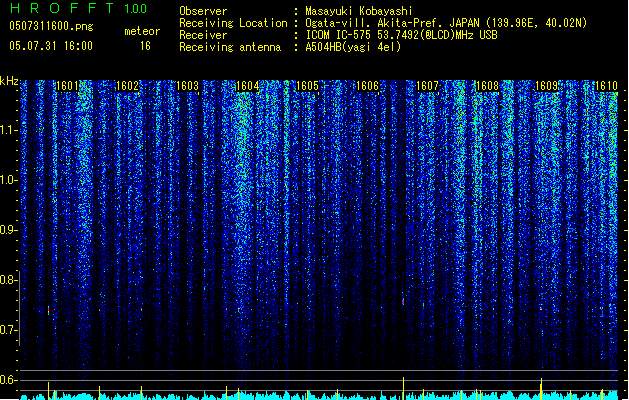Click the 'Receiving antenna' field label
This screenshot has height=400, width=629.
click(x=230, y=47)
